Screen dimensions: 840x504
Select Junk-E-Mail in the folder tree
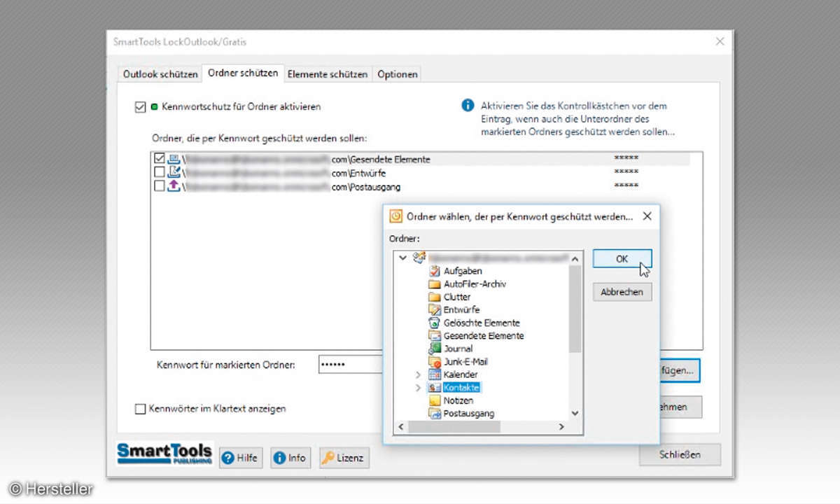click(465, 361)
